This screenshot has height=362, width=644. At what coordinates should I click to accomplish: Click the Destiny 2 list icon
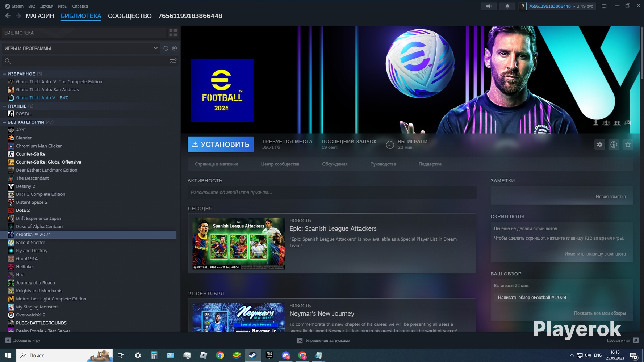(11, 186)
